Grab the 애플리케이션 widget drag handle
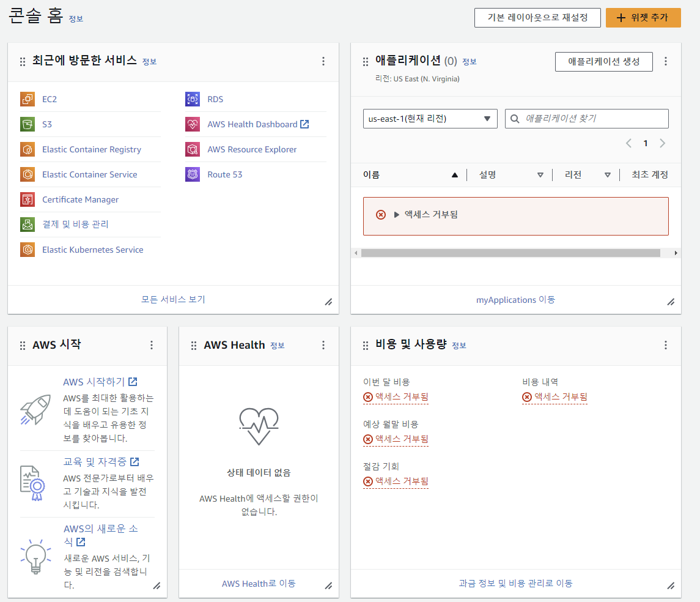The image size is (700, 602). pyautogui.click(x=365, y=62)
